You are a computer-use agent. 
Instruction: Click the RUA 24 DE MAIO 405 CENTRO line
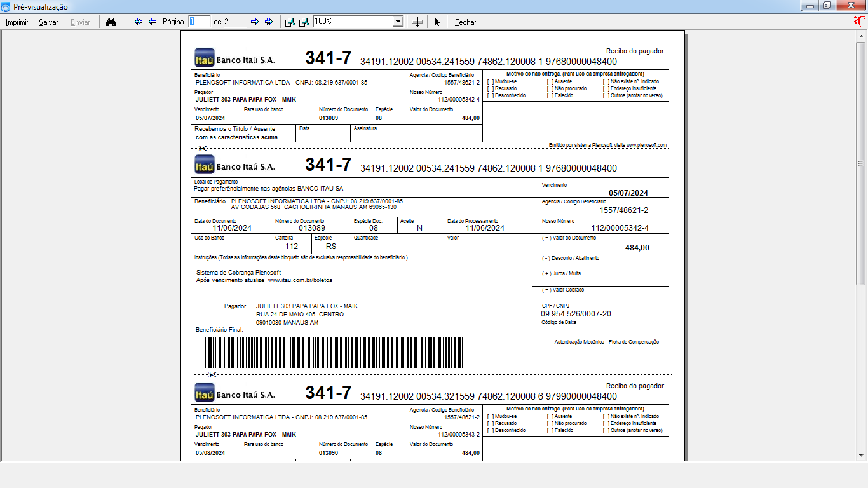point(299,315)
